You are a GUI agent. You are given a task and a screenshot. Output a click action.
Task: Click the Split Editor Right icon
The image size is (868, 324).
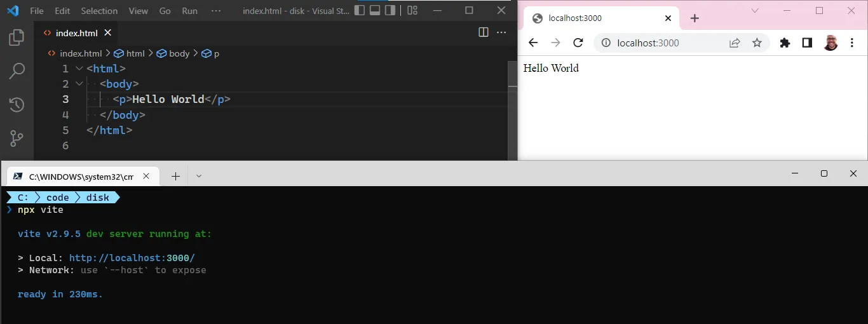pyautogui.click(x=483, y=32)
